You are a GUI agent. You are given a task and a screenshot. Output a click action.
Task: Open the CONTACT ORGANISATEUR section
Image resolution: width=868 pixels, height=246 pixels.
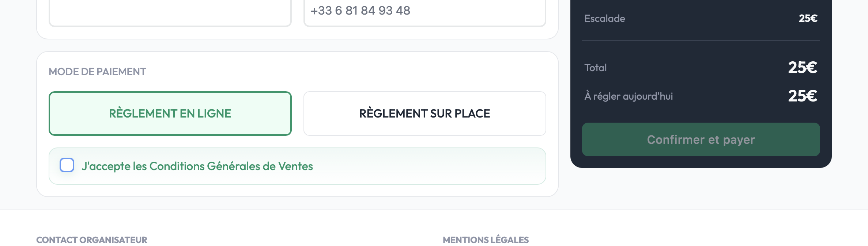91,240
